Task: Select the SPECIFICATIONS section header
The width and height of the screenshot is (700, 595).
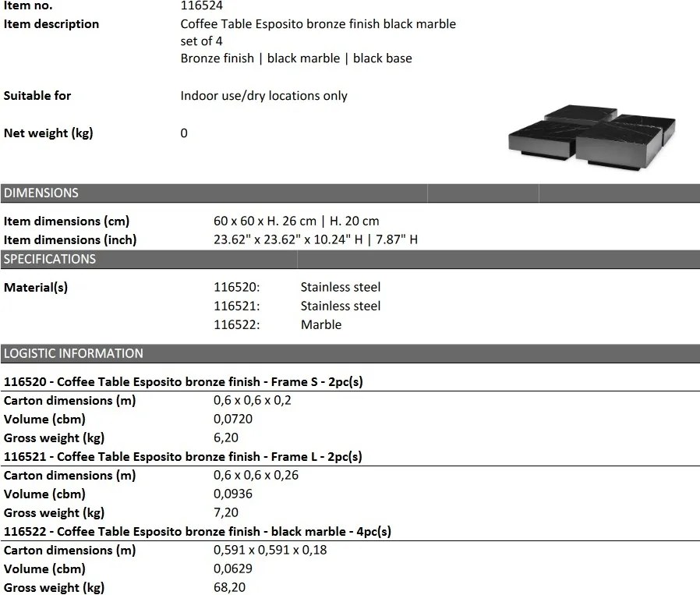Action: (50, 259)
